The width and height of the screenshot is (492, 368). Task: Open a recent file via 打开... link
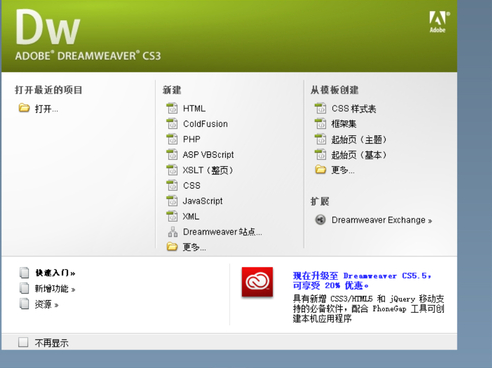coord(47,109)
